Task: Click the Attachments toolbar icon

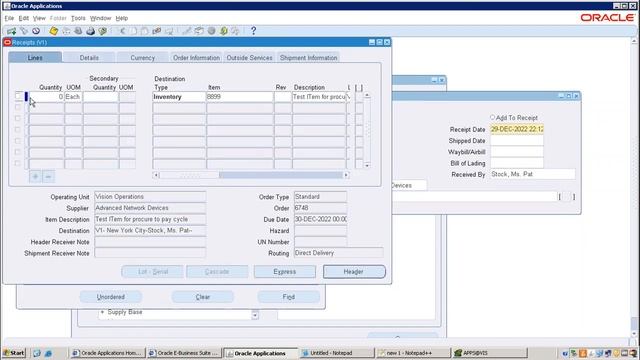Action: (223, 31)
